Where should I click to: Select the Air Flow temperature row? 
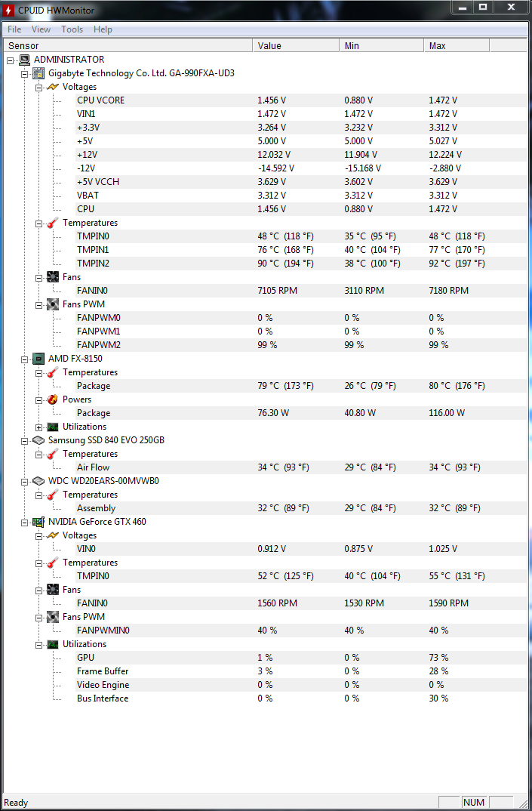301,467
